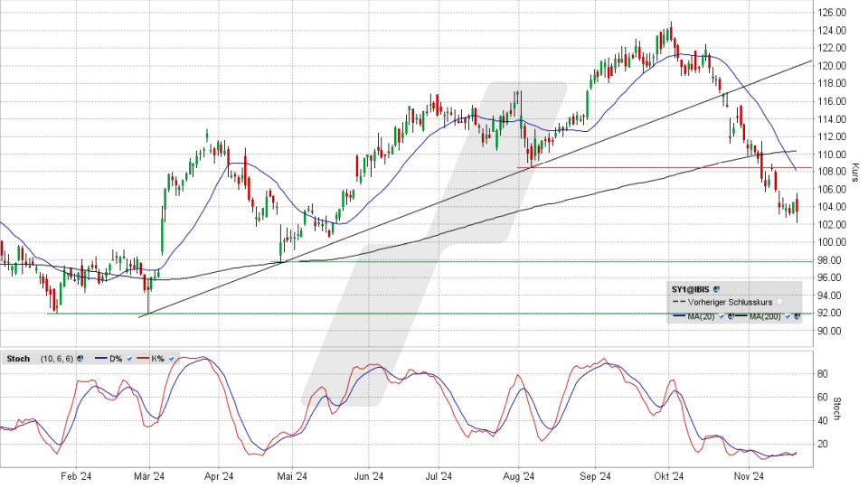Click the dashed Vorheriger Schlusskurs line sample
Image resolution: width=868 pixels, height=488 pixels.
(679, 302)
